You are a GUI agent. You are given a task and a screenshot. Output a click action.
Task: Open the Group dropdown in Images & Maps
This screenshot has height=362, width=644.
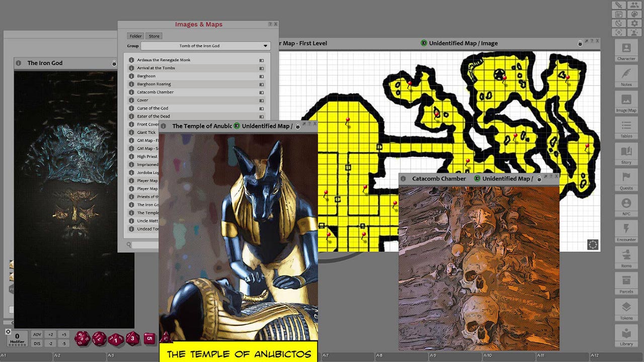tap(265, 46)
